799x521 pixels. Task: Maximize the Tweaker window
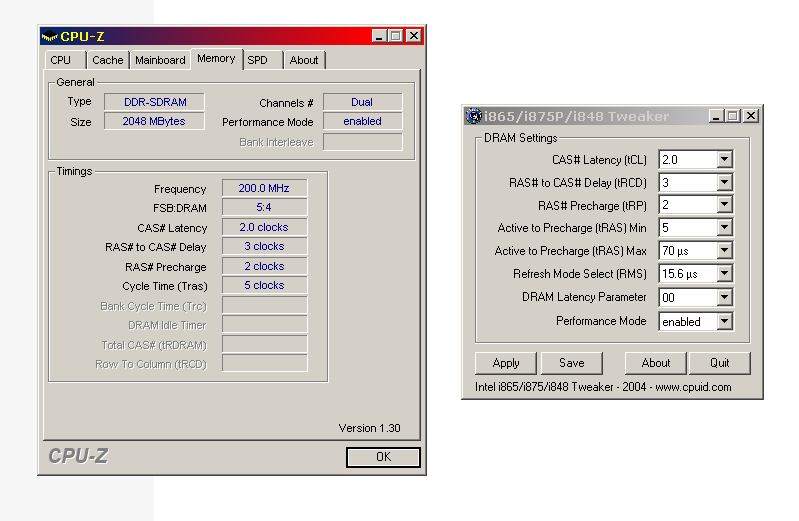732,116
